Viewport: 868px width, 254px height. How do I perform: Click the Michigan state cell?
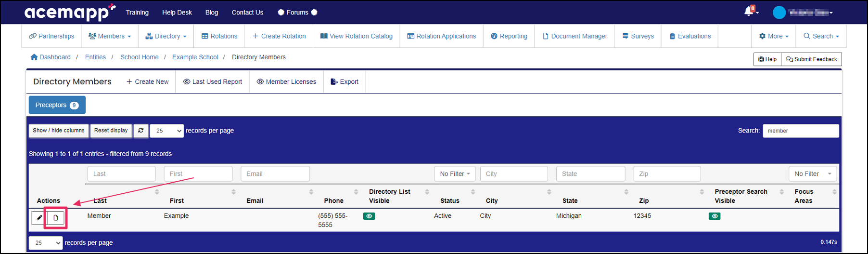coord(569,216)
